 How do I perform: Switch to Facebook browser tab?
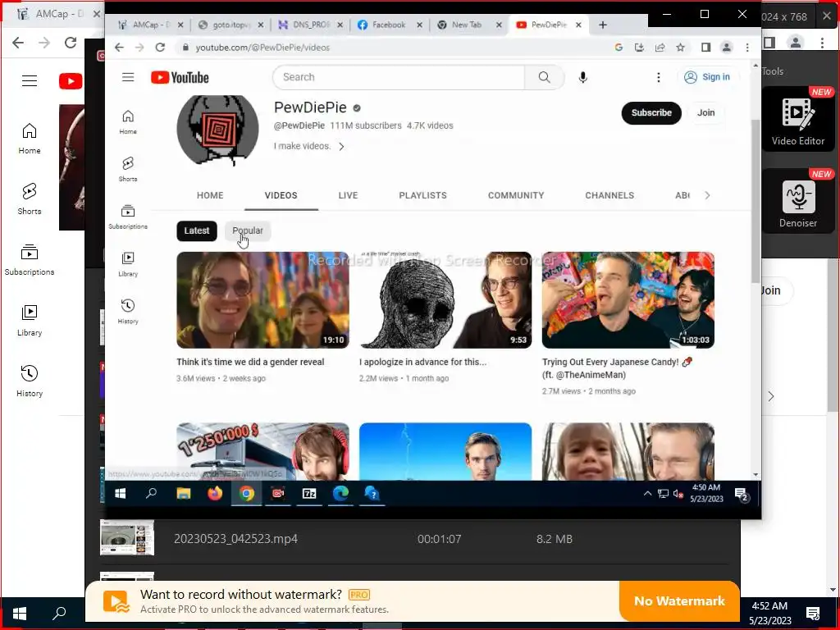coord(388,25)
